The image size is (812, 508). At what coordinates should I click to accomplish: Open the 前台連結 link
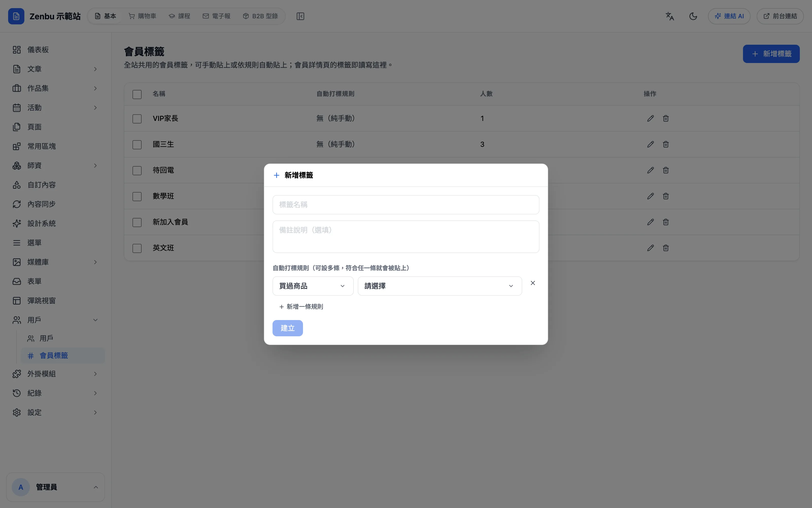point(780,16)
